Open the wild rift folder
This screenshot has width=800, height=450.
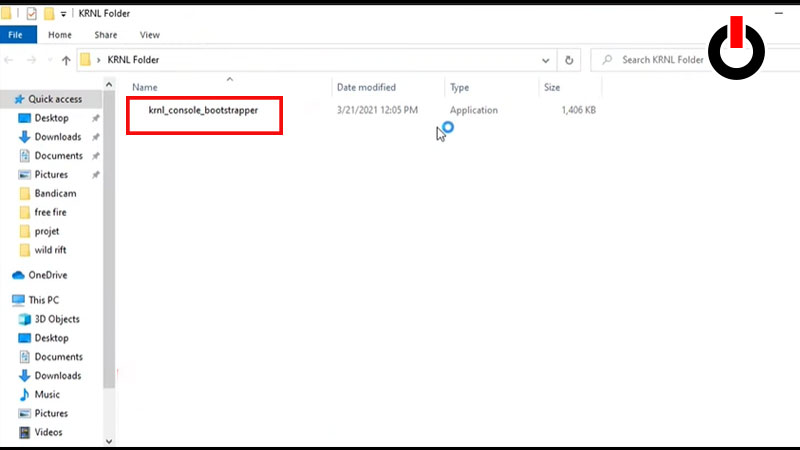coord(51,250)
